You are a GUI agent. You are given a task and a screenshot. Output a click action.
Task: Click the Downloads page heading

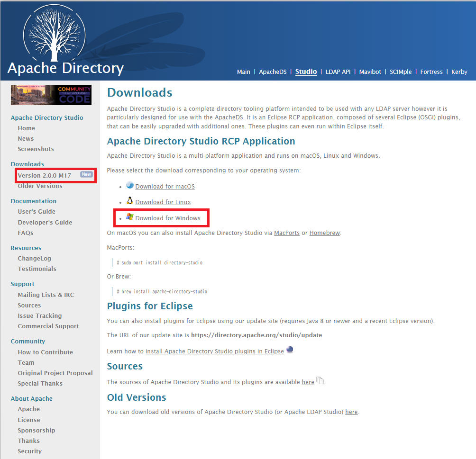[x=140, y=92]
